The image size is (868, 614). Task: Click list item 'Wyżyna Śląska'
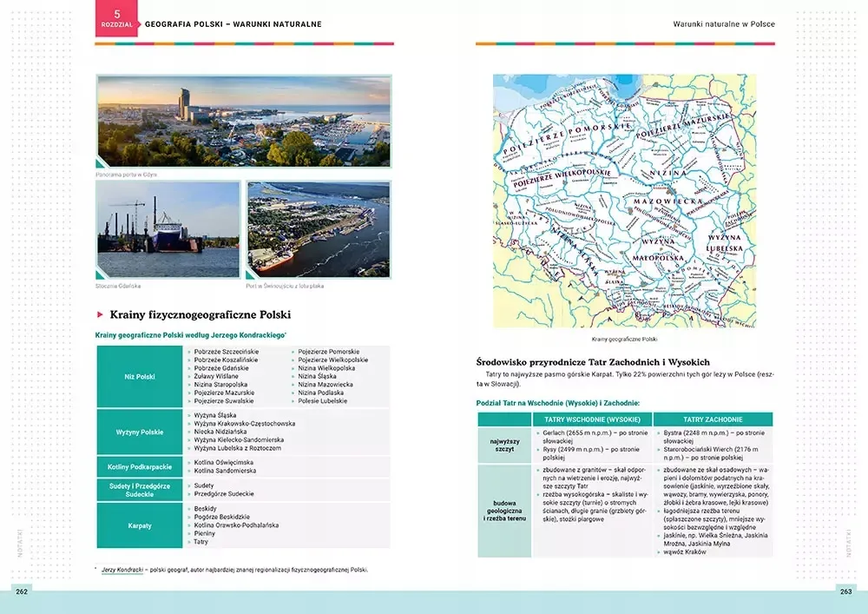click(x=214, y=415)
